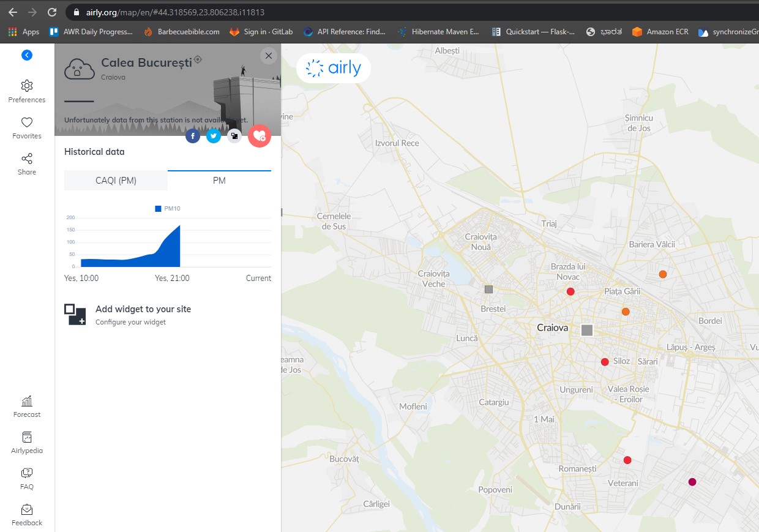Share station on Twitter

coord(214,137)
